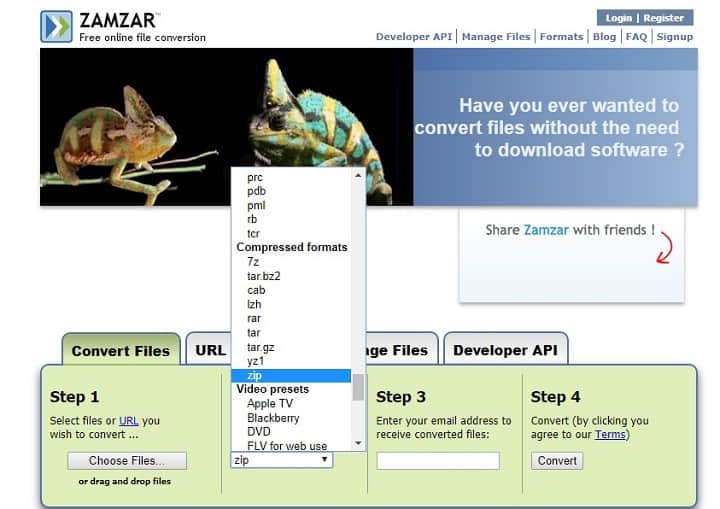Click the Compressed formats group header
The height and width of the screenshot is (509, 720).
pos(292,247)
